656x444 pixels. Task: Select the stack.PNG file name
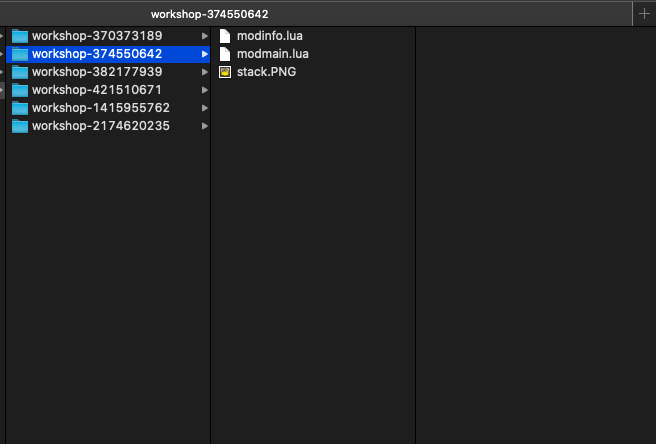(266, 72)
